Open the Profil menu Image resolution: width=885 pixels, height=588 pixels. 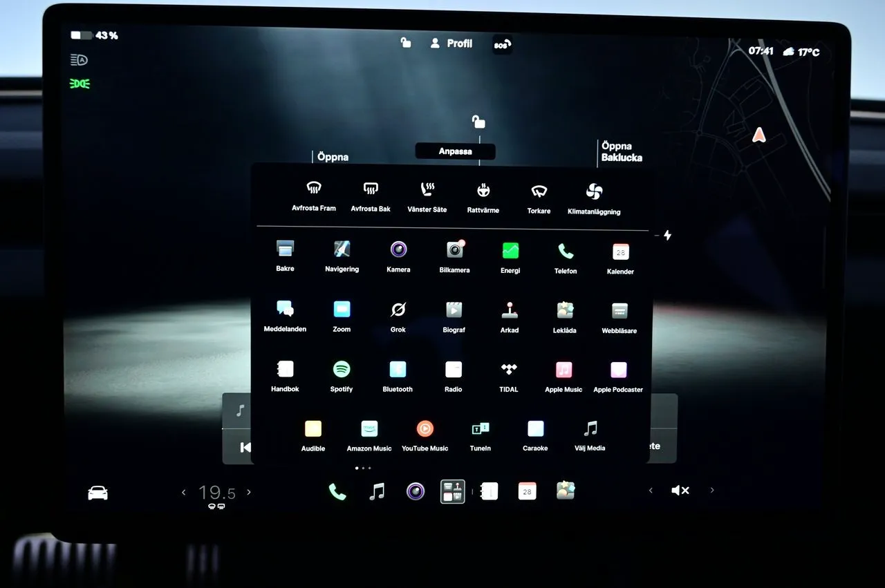tap(451, 44)
